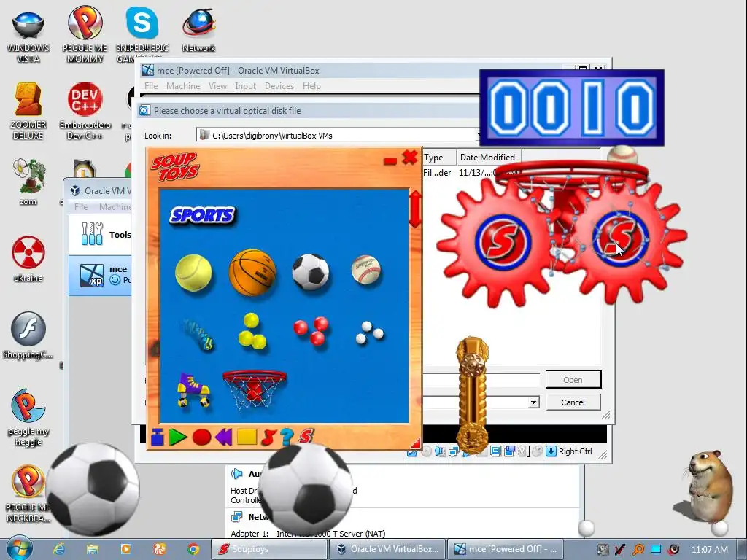Launch Internet Explorer from the taskbar
This screenshot has width=747, height=560.
(x=59, y=549)
